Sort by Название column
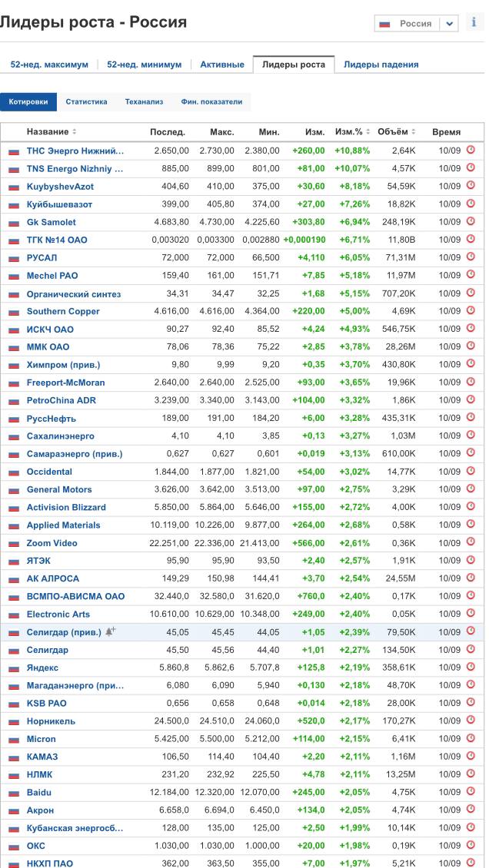Screen dimensions: 489x868 [52, 132]
